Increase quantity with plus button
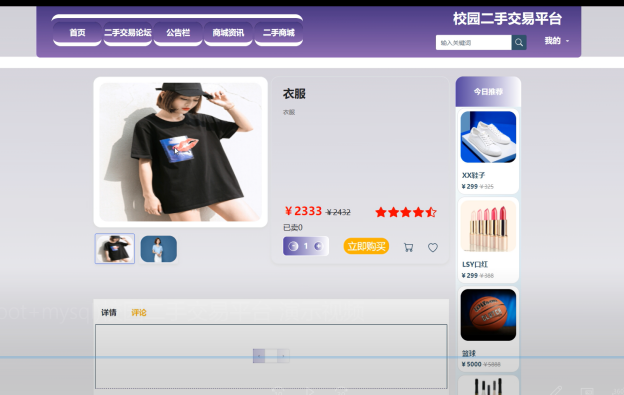This screenshot has width=624, height=395. pyautogui.click(x=318, y=246)
